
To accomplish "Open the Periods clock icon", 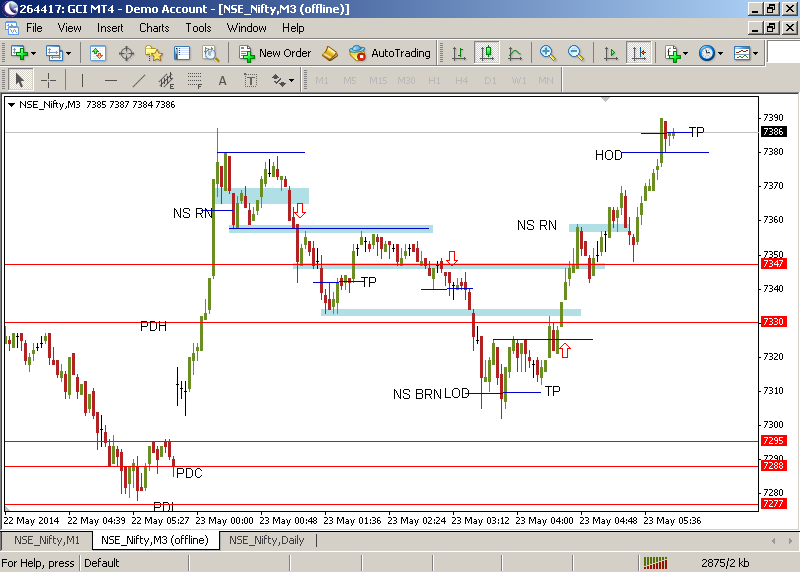I will (x=707, y=53).
